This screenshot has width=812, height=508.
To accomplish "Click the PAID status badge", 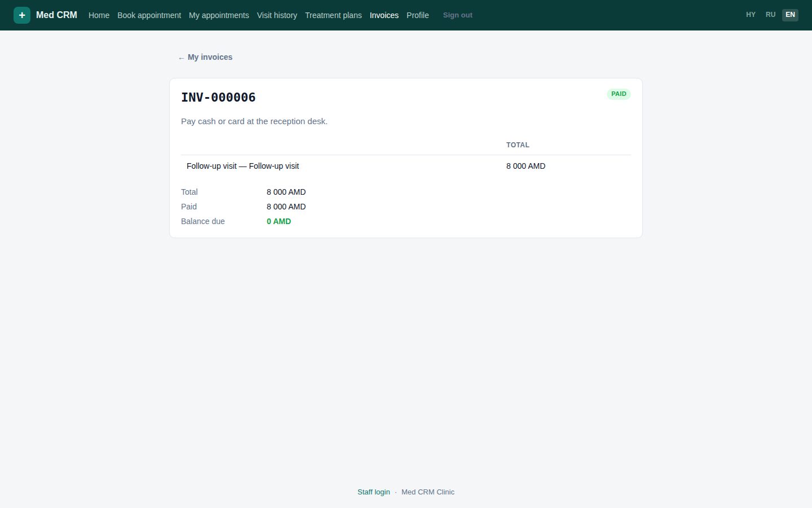I will click(619, 94).
